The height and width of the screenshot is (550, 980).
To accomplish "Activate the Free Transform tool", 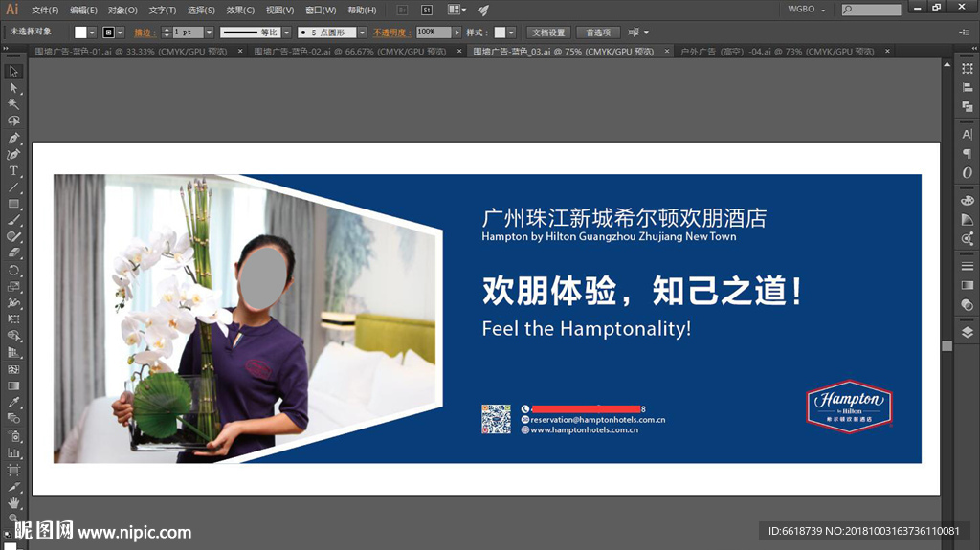I will (13, 319).
